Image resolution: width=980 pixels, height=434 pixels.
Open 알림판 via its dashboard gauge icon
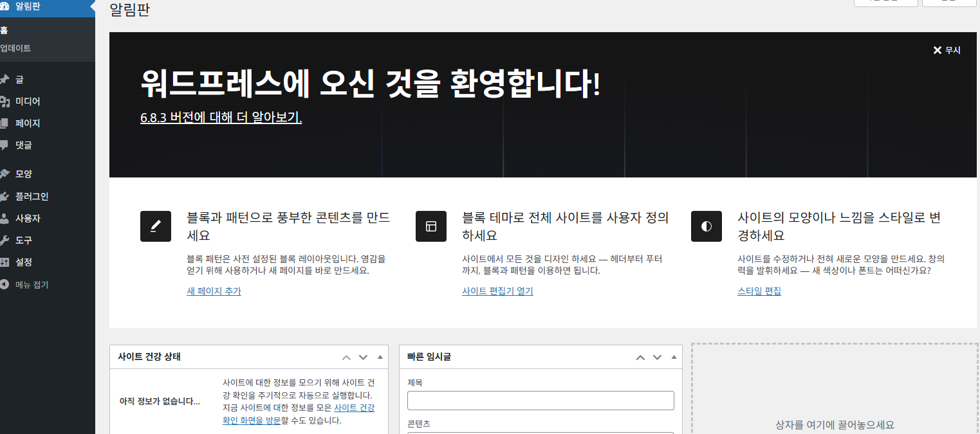click(x=4, y=6)
